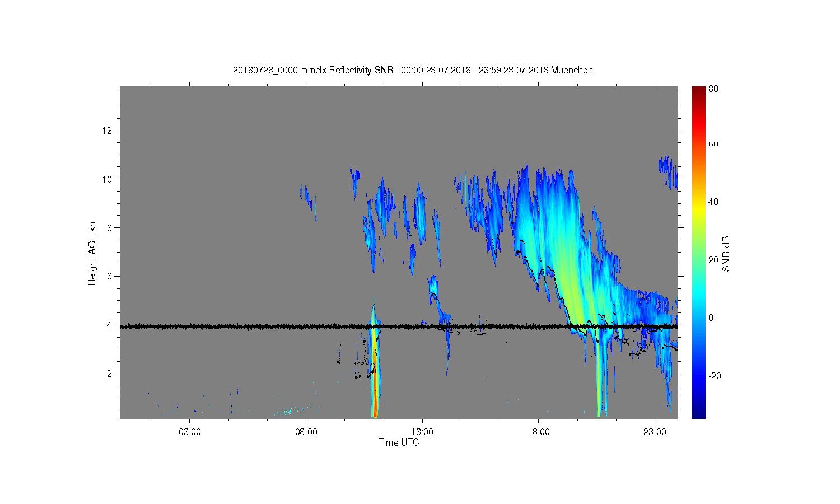Viewport: 840px width, 504px height.
Task: Click the 'Time UTC' x-axis label
Action: [x=398, y=442]
